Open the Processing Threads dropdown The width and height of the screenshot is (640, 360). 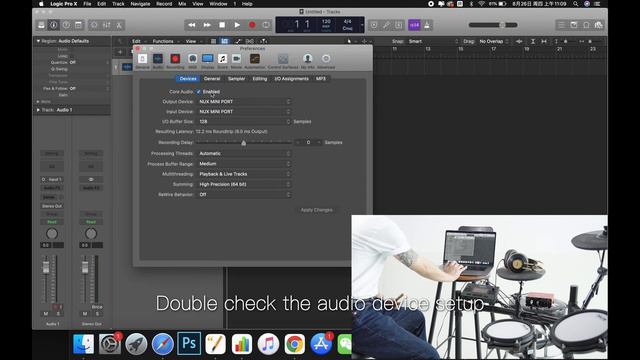[244, 153]
